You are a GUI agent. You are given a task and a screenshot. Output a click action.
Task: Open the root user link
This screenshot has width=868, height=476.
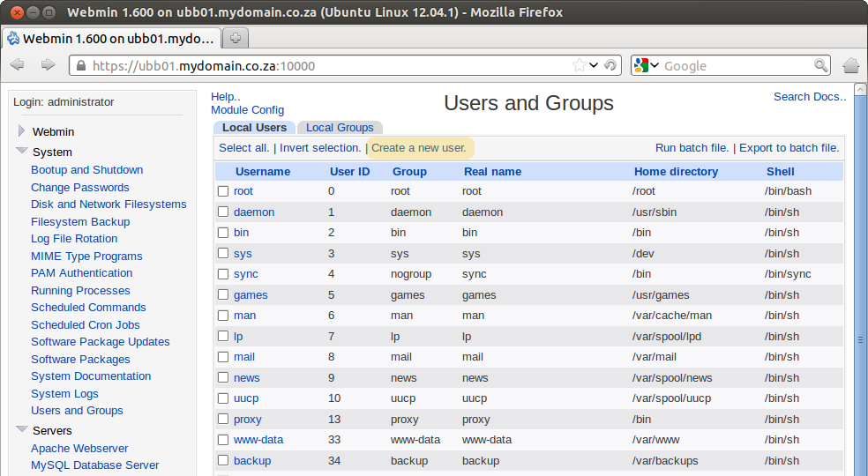tap(243, 191)
